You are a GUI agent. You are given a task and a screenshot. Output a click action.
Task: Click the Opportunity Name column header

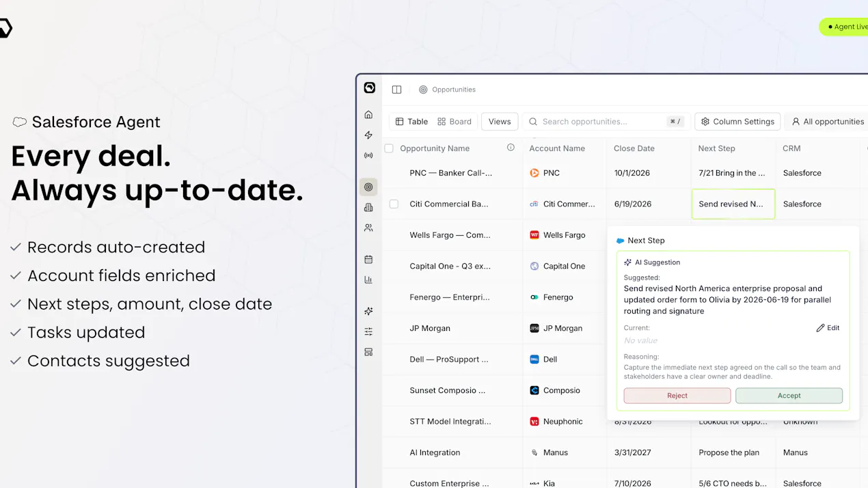[435, 148]
